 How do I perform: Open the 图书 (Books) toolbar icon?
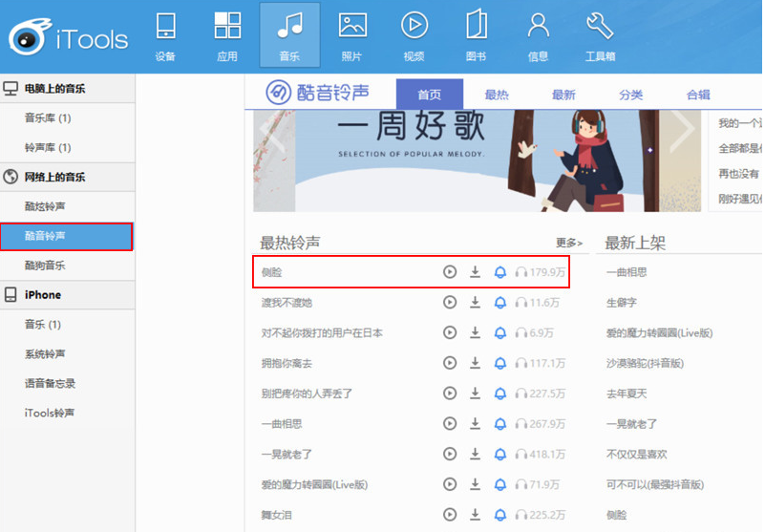476,35
